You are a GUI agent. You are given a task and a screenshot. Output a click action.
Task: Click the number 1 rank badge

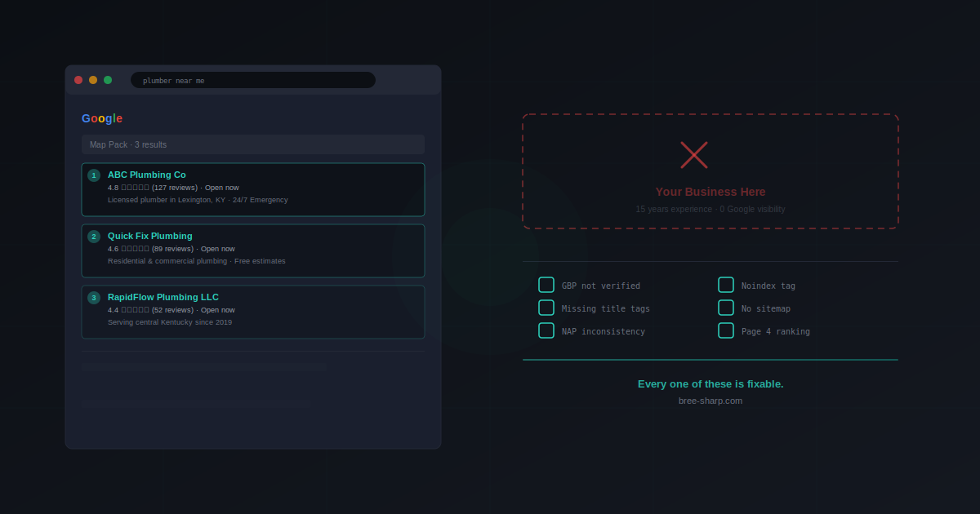pyautogui.click(x=94, y=175)
